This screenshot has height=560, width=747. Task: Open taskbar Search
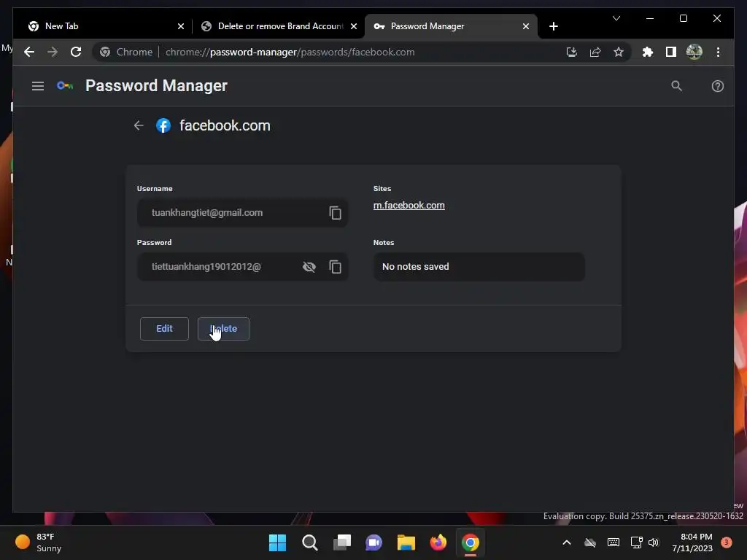pyautogui.click(x=309, y=542)
